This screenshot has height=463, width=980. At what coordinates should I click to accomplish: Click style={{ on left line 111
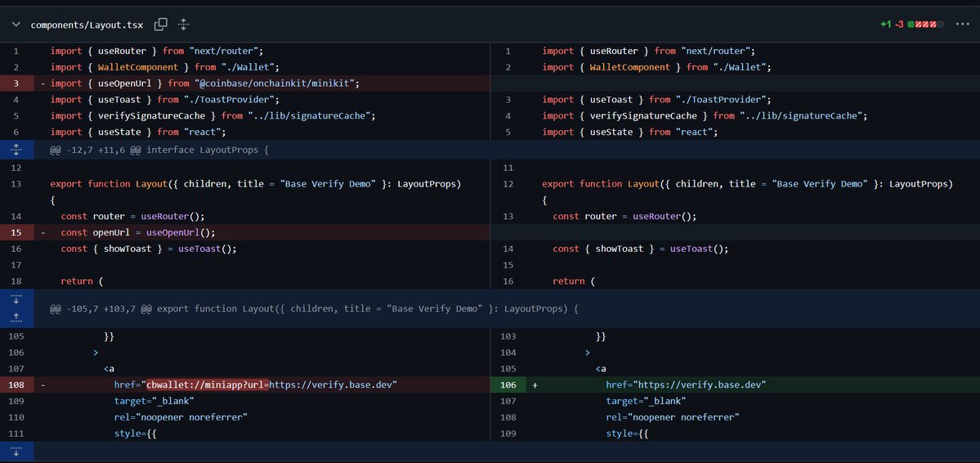[135, 434]
